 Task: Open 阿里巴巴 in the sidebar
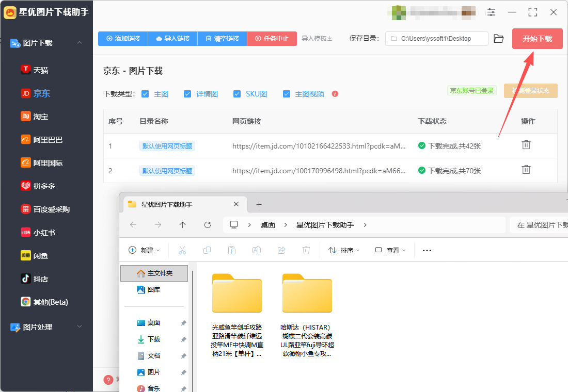42,140
